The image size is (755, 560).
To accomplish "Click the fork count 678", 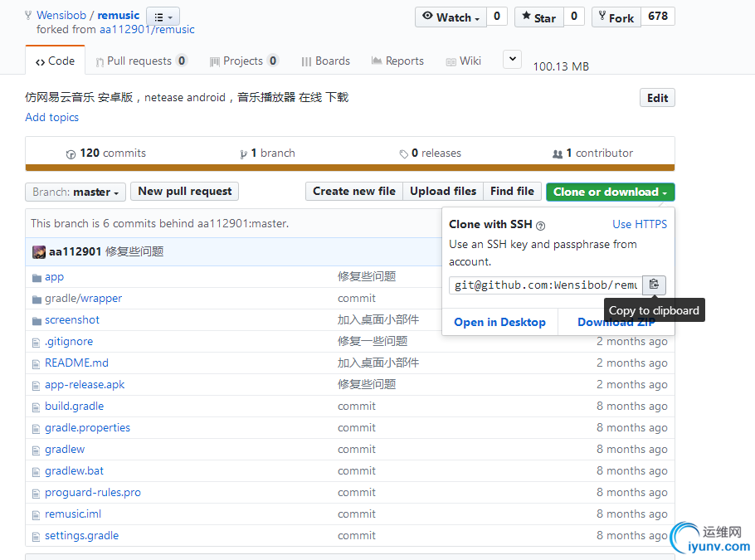I will pyautogui.click(x=658, y=17).
